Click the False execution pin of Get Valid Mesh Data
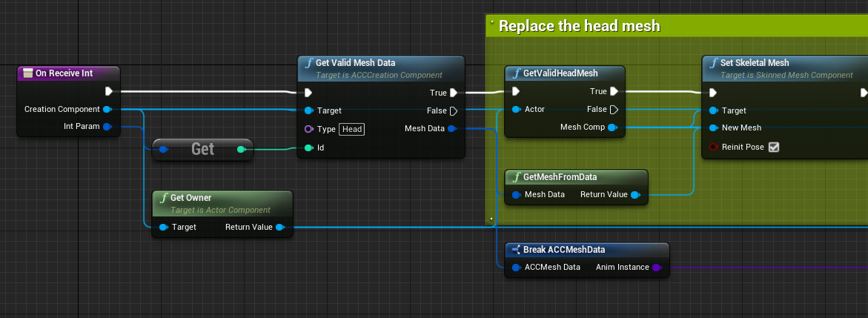 coord(453,110)
